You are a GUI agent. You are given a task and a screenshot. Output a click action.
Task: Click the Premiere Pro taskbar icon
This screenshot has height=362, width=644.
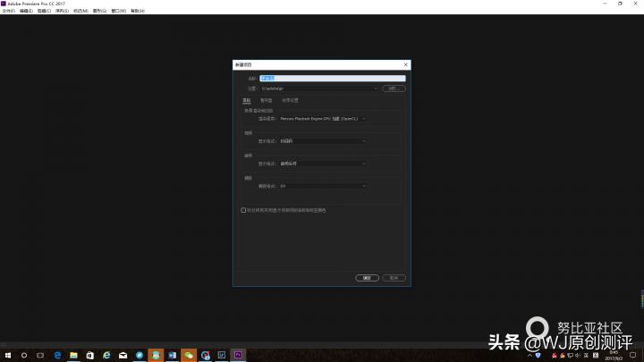(238, 355)
